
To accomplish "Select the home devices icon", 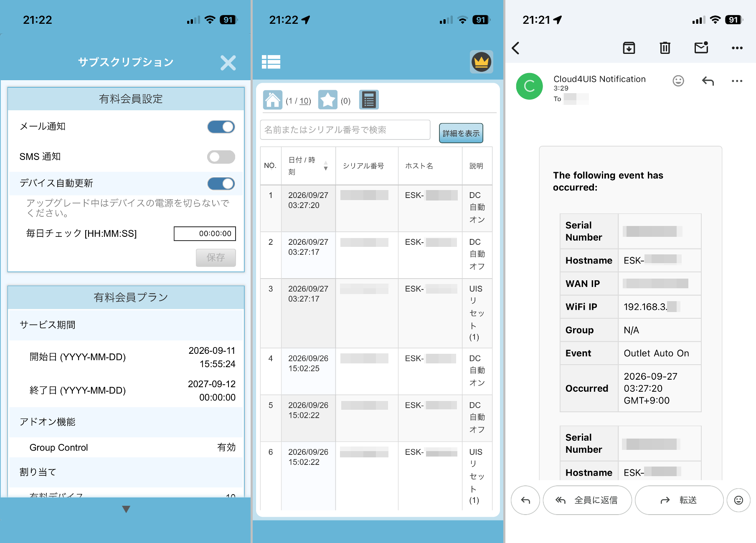I will click(x=273, y=100).
